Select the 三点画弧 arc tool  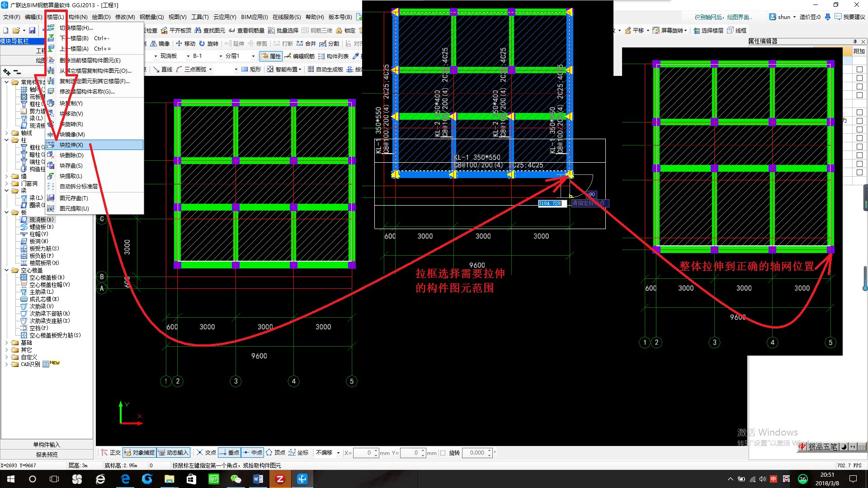point(191,69)
